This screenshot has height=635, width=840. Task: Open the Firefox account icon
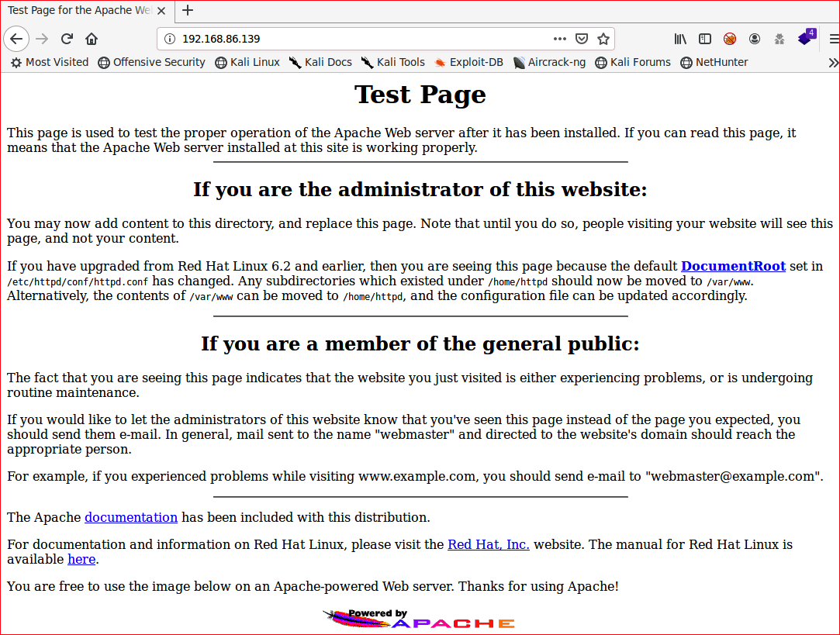755,39
